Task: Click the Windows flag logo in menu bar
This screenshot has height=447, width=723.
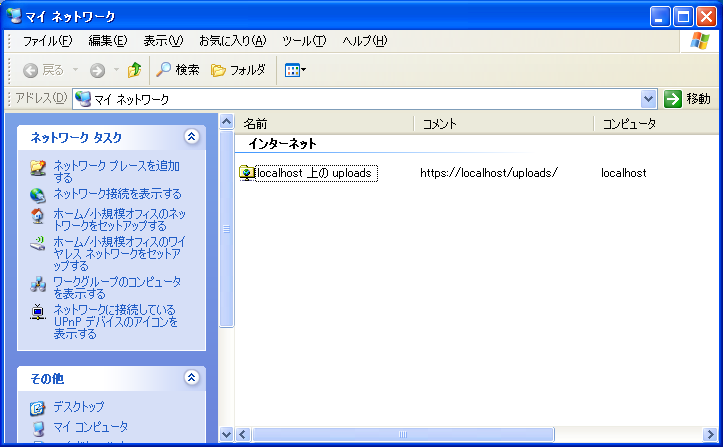Action: pos(699,41)
